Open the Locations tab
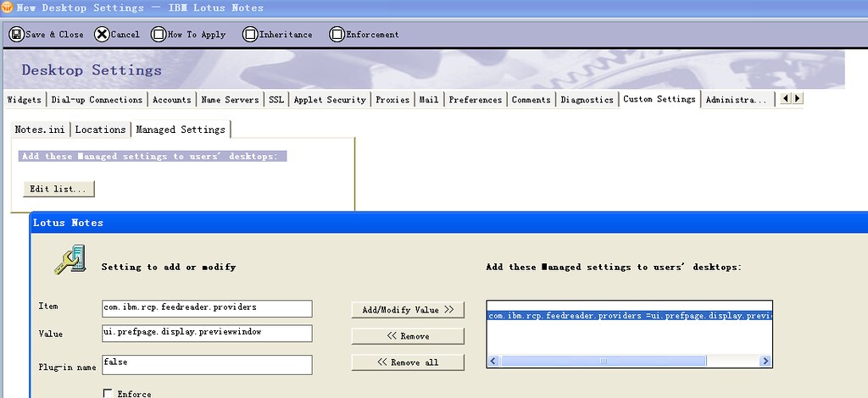Image resolution: width=868 pixels, height=398 pixels. (x=100, y=130)
